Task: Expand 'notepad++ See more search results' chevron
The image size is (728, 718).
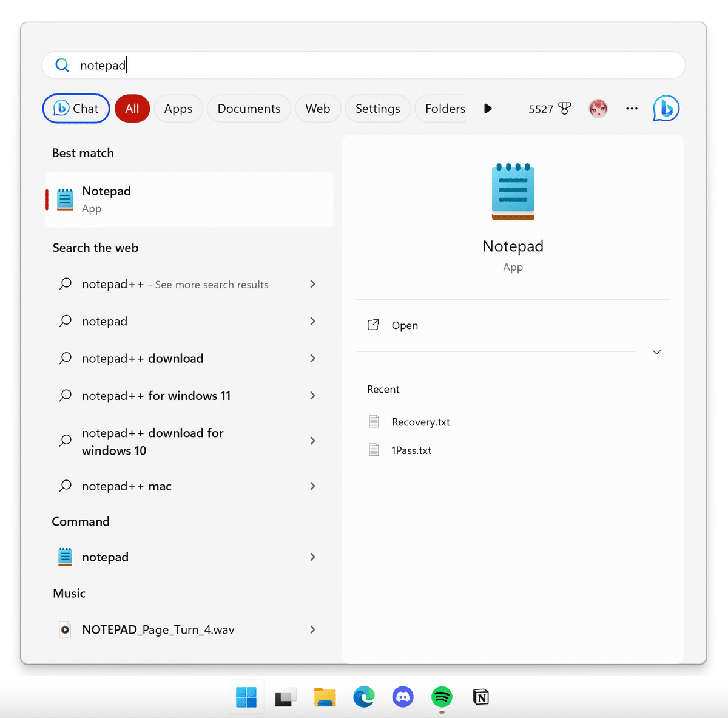Action: click(312, 284)
